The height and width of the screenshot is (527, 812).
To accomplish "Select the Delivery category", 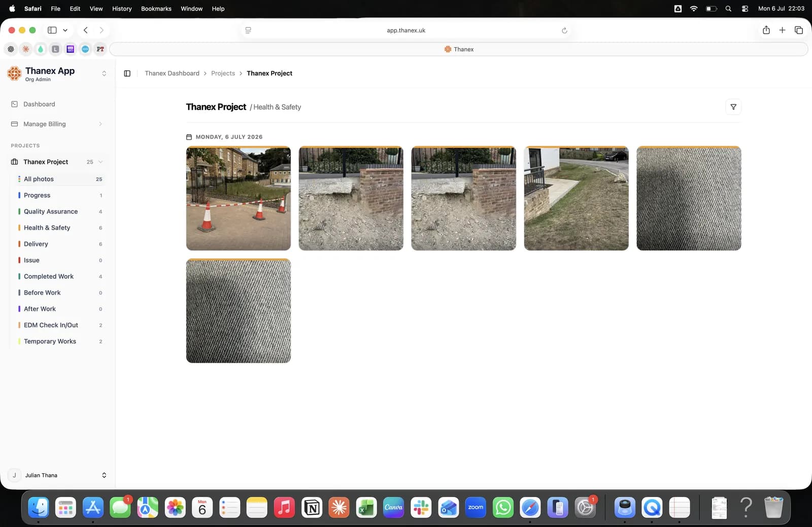I will 59,244.
